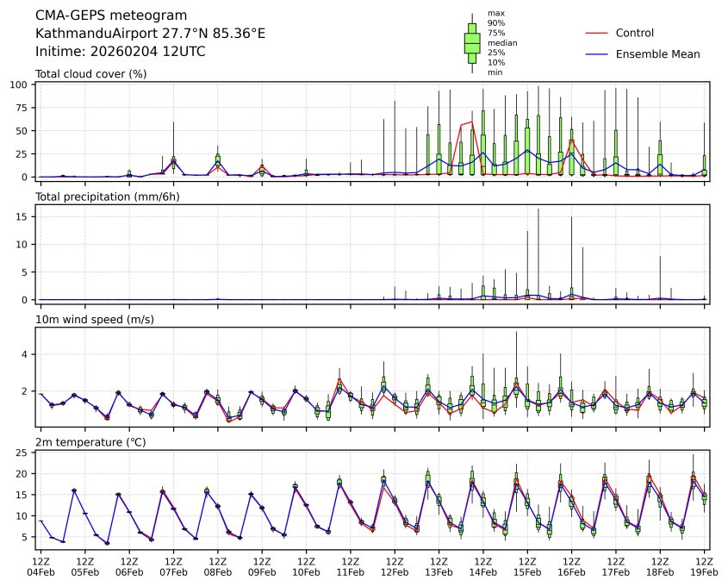
Task: Click the red Control line sample in legend
Action: (597, 33)
